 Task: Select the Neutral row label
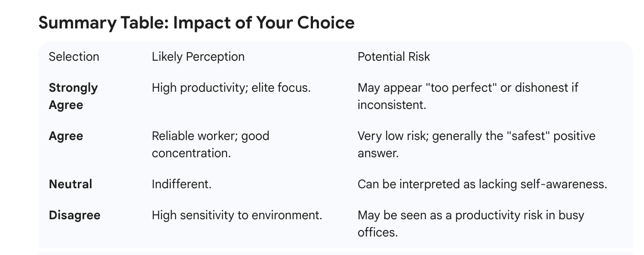point(71,184)
